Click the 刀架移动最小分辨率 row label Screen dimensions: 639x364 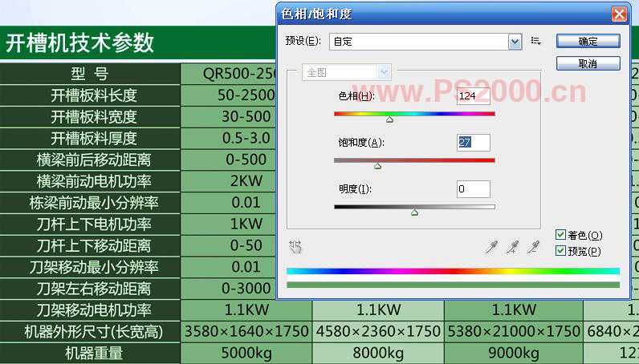pos(94,268)
